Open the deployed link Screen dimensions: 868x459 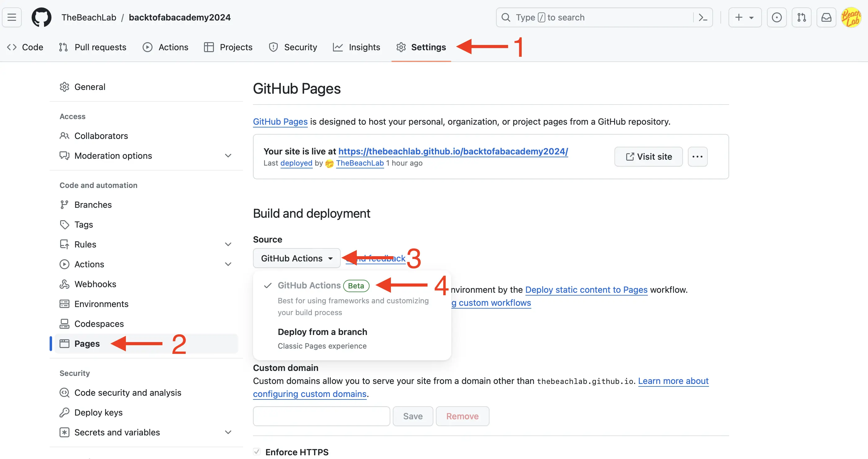coord(297,163)
